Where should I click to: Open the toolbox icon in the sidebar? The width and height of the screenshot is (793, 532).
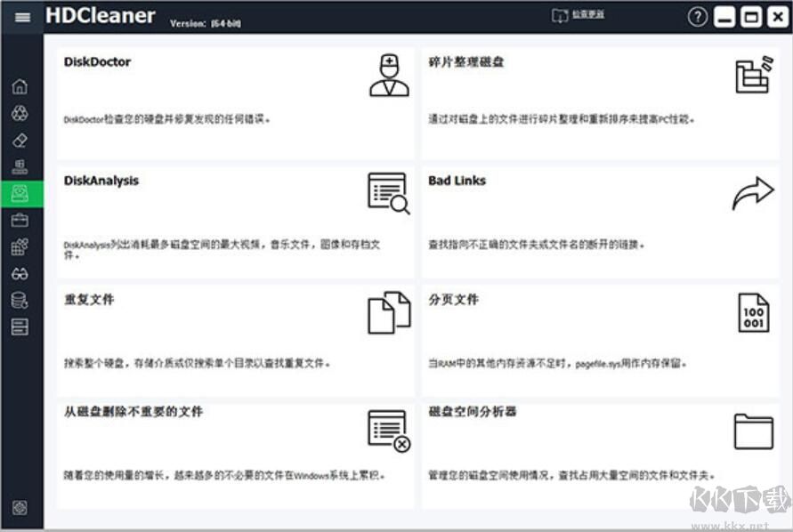point(20,220)
